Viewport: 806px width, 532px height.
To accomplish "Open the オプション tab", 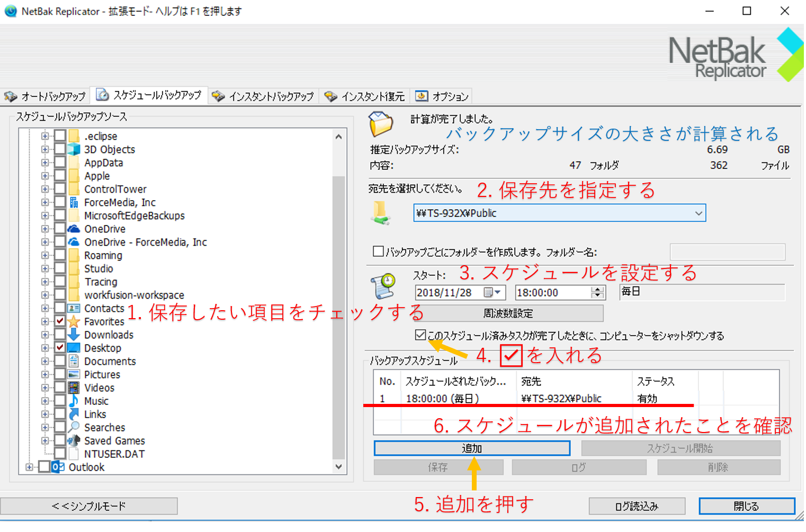I will coord(443,96).
